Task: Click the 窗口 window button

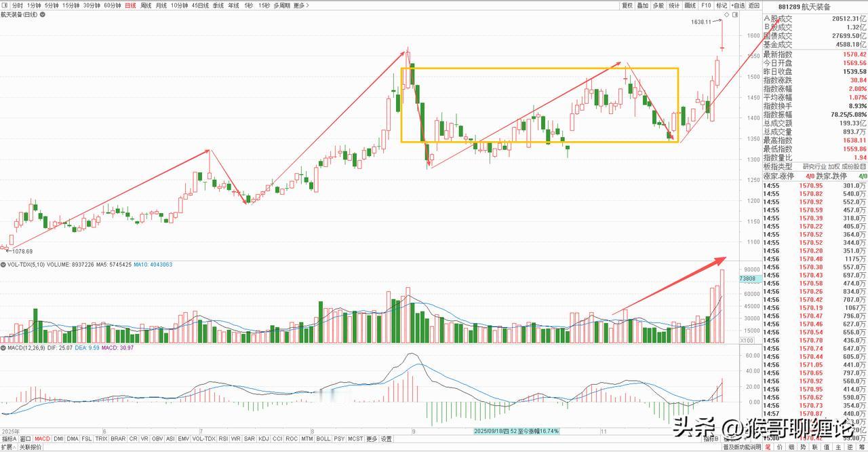Action: pos(25,439)
